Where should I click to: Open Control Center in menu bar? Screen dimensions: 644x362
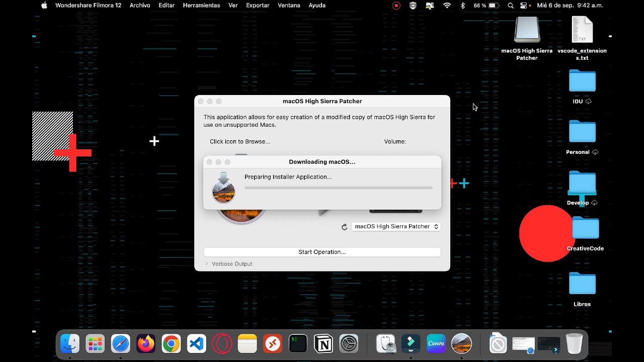[x=525, y=6]
